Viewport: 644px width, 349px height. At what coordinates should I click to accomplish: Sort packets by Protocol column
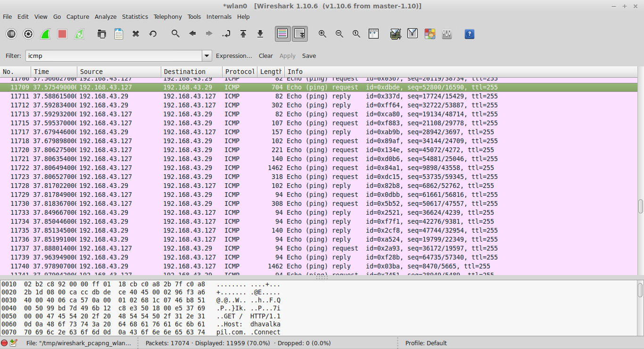[239, 72]
